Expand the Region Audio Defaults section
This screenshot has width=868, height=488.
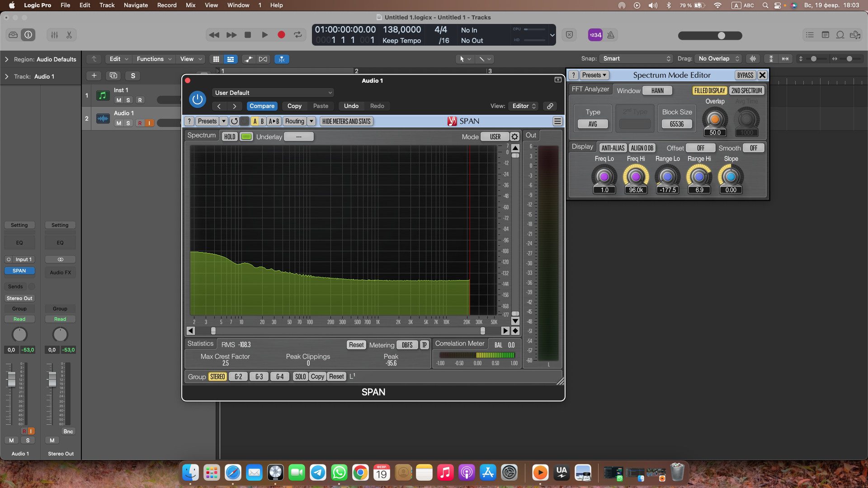(x=6, y=59)
